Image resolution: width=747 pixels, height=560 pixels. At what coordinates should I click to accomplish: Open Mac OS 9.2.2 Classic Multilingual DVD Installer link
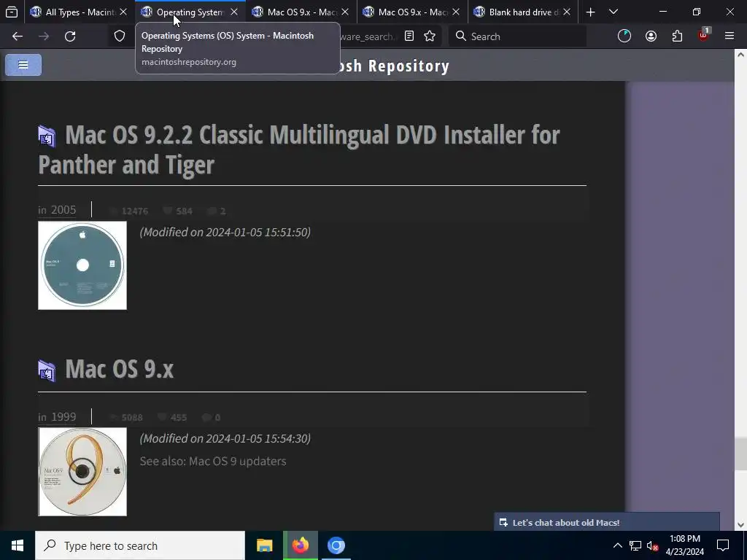point(299,149)
